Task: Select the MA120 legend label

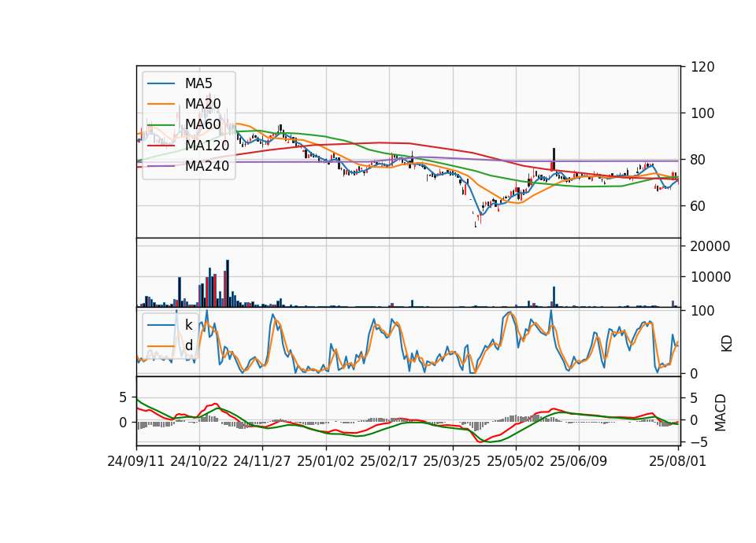Action: pos(207,146)
